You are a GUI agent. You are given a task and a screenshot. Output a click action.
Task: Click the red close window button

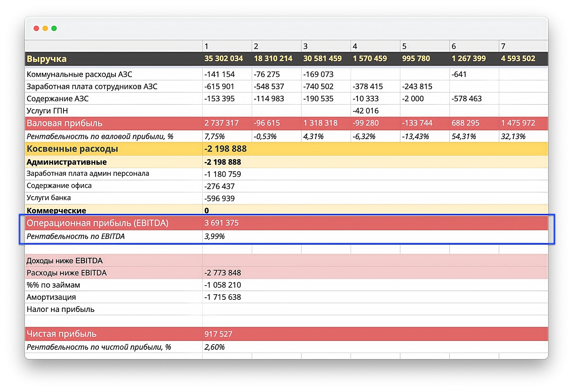(36, 28)
